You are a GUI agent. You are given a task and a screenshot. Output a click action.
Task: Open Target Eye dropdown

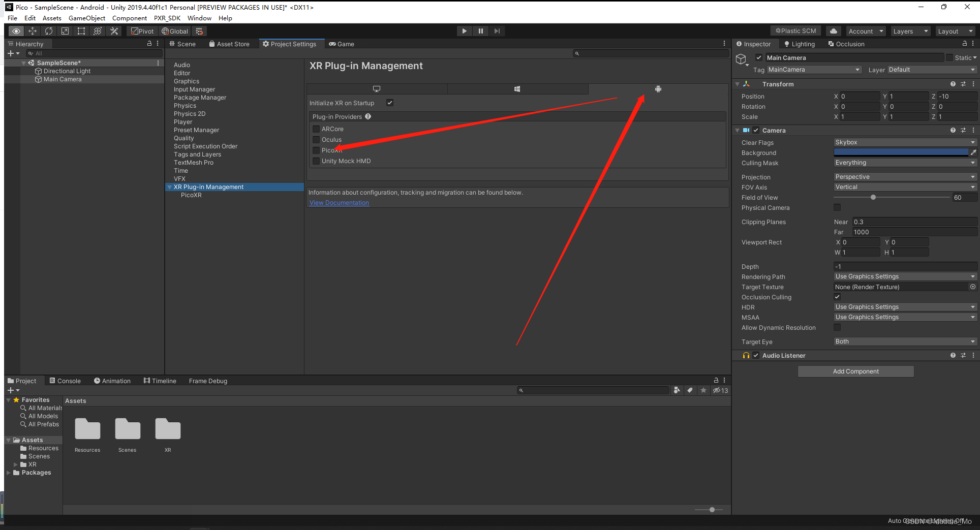905,341
